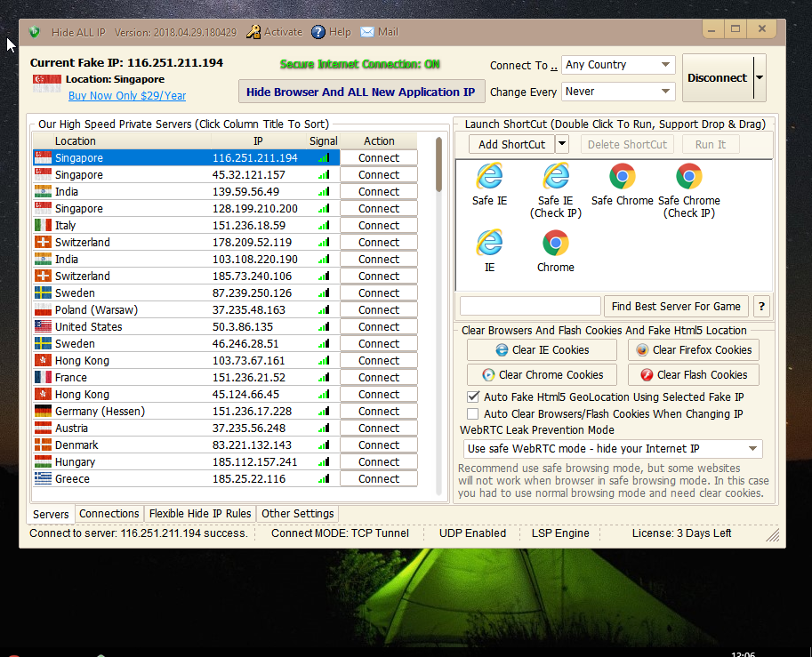Select the plain IE shortcut icon
Screen dimensions: 812x657
pos(489,243)
